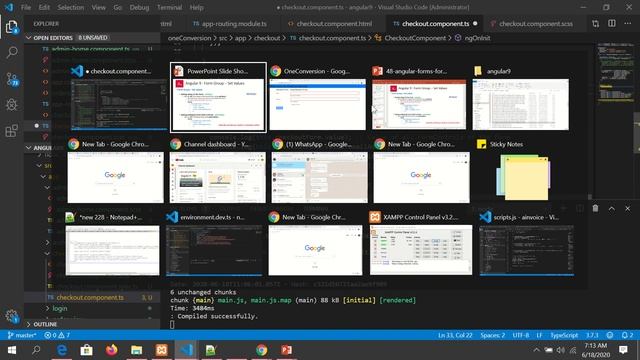
Task: Switch to new 228 Notepad++ thumbnail
Action: (x=112, y=244)
